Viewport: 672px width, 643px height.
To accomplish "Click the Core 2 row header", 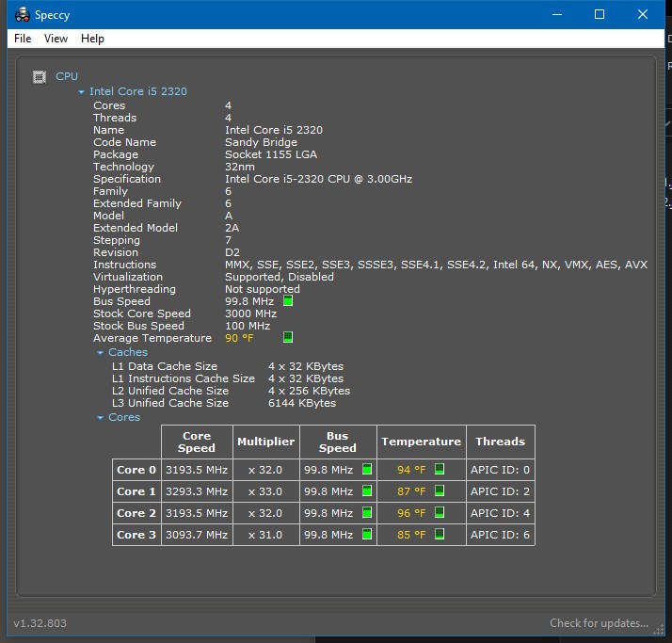I will (x=136, y=513).
